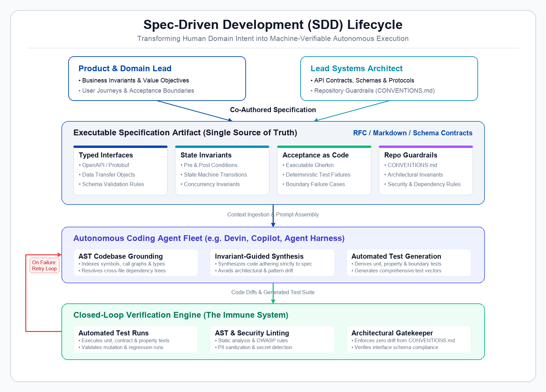Select 'Closed-Loop Verification Engine' heading
The image size is (546, 392).
click(x=181, y=315)
